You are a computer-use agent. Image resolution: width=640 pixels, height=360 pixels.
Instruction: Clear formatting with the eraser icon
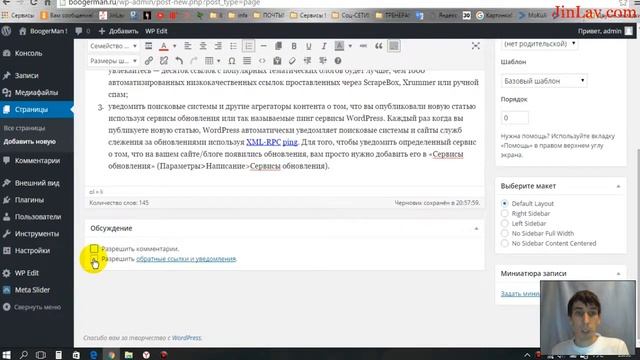click(292, 61)
